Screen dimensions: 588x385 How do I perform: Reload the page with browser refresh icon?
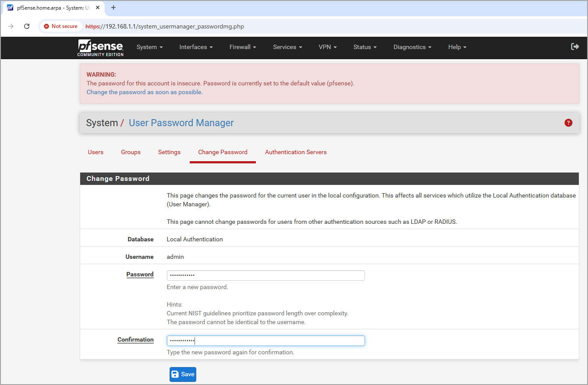point(27,26)
